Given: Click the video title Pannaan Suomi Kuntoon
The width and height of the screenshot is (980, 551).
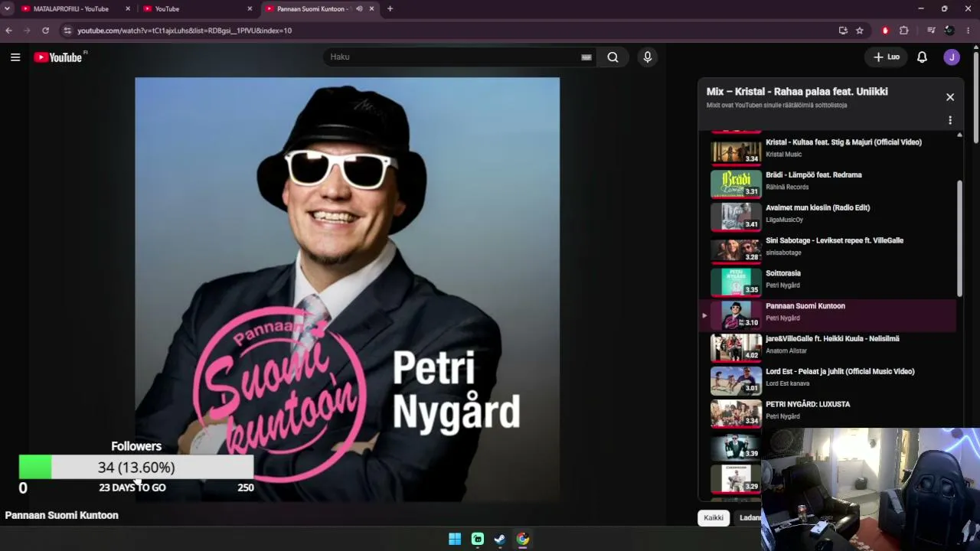Looking at the screenshot, I should click(x=62, y=516).
